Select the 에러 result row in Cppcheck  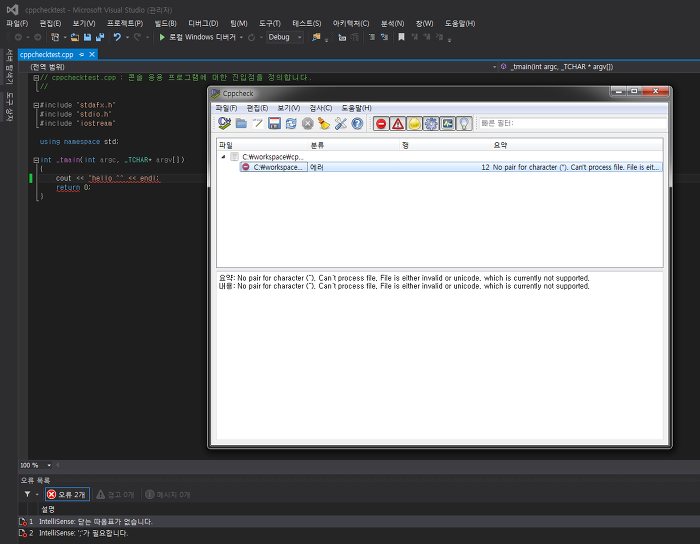pyautogui.click(x=451, y=167)
